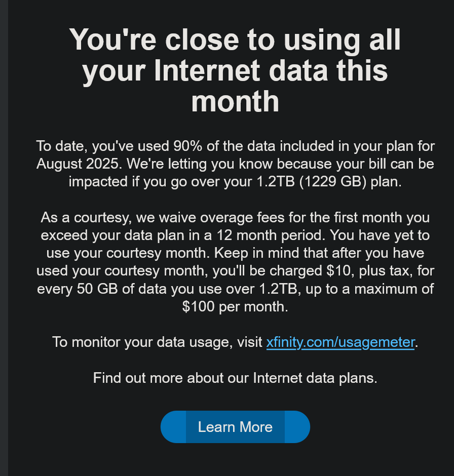
Task: Click the "$100 per month." text
Action: (x=235, y=306)
